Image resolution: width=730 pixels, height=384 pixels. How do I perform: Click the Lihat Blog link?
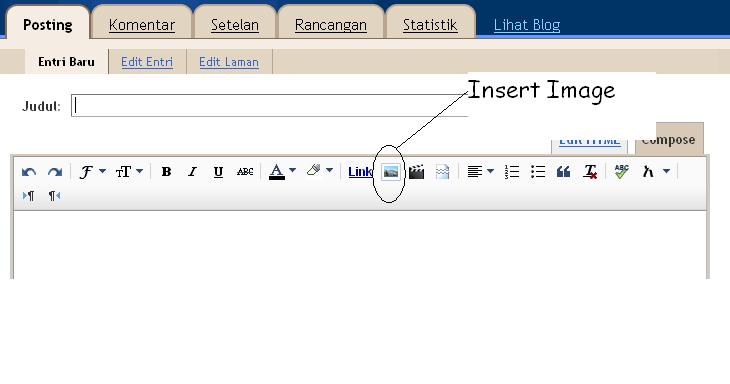point(527,25)
